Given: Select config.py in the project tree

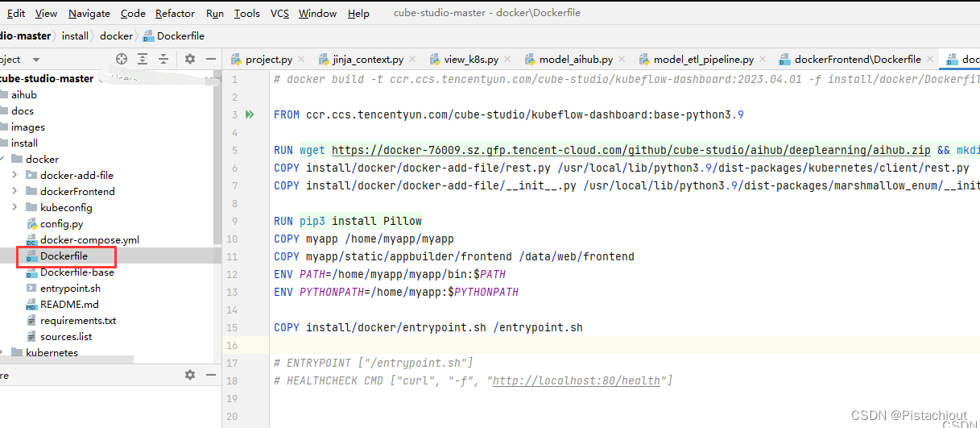Looking at the screenshot, I should pos(61,223).
